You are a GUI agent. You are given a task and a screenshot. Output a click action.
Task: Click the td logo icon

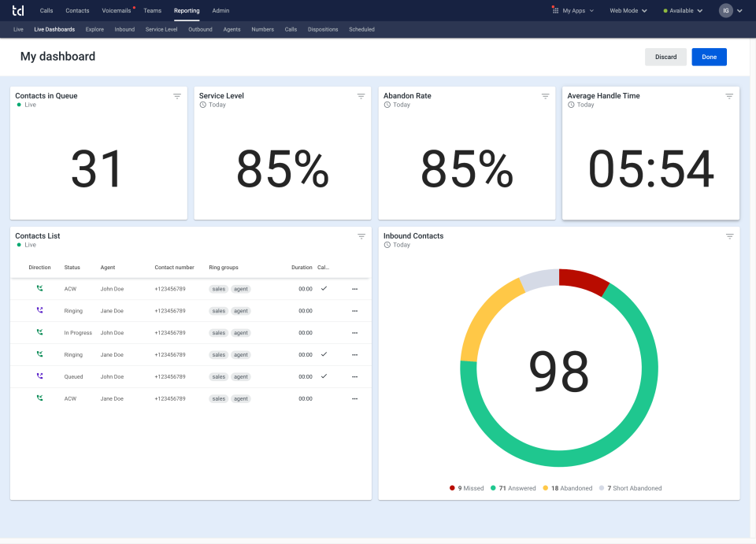pos(17,10)
